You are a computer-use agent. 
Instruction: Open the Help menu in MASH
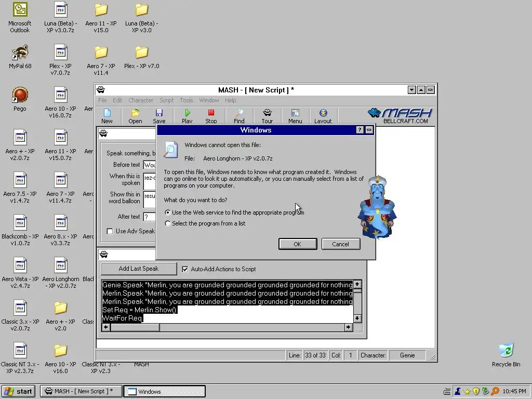point(230,100)
